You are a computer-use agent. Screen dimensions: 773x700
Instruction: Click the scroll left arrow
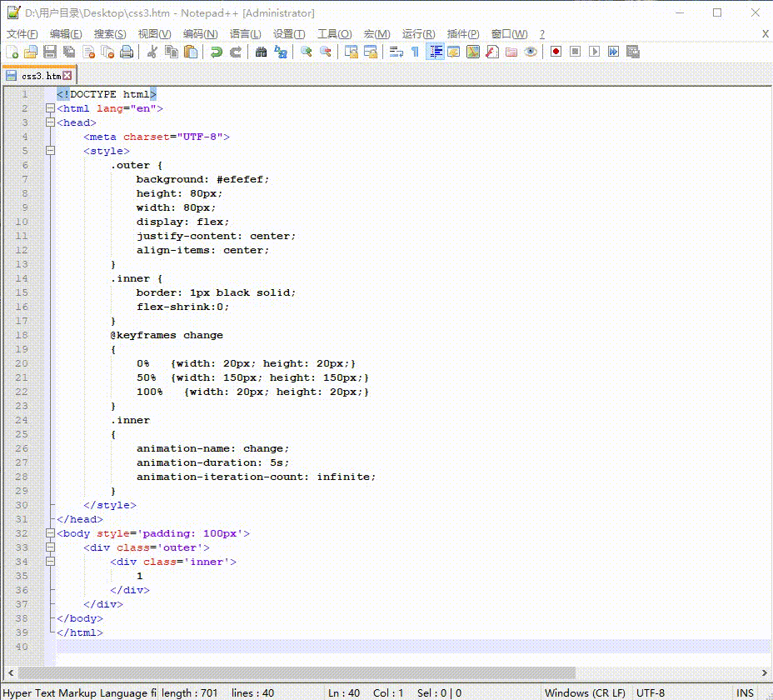(x=11, y=672)
